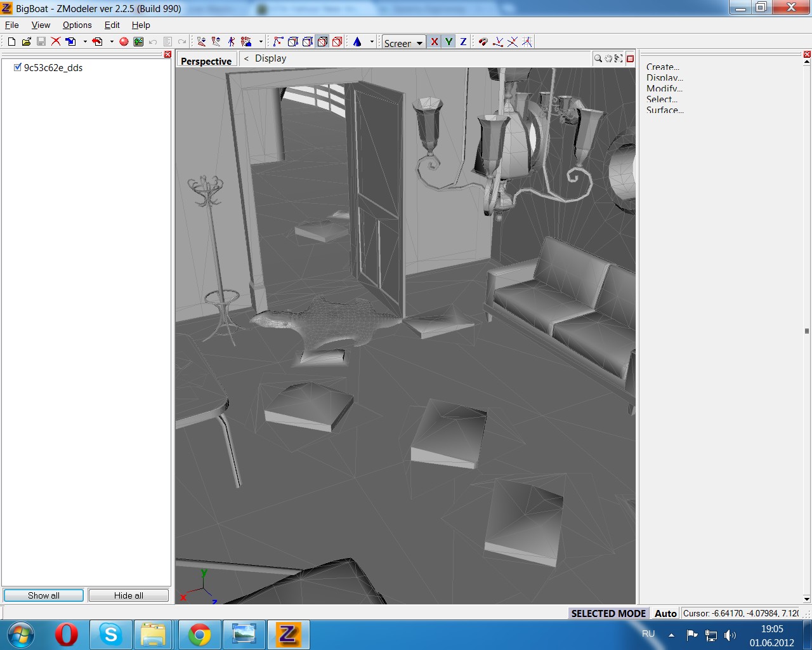The width and height of the screenshot is (812, 650).
Task: Open the View menu
Action: [41, 25]
